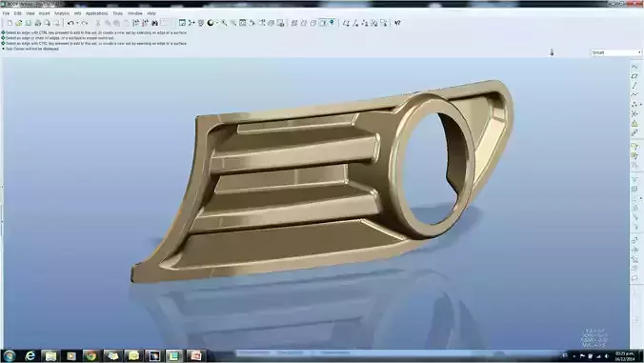Click the Orient Mode icon

[201, 23]
